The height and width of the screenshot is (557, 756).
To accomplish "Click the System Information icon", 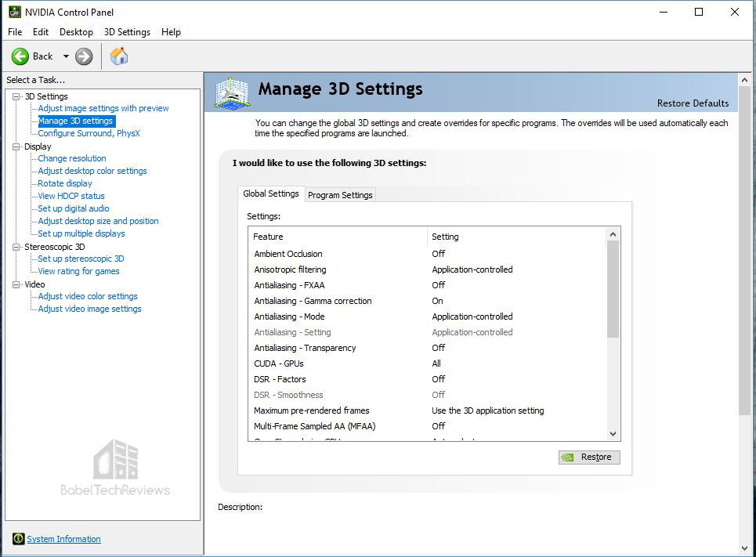I will [18, 539].
